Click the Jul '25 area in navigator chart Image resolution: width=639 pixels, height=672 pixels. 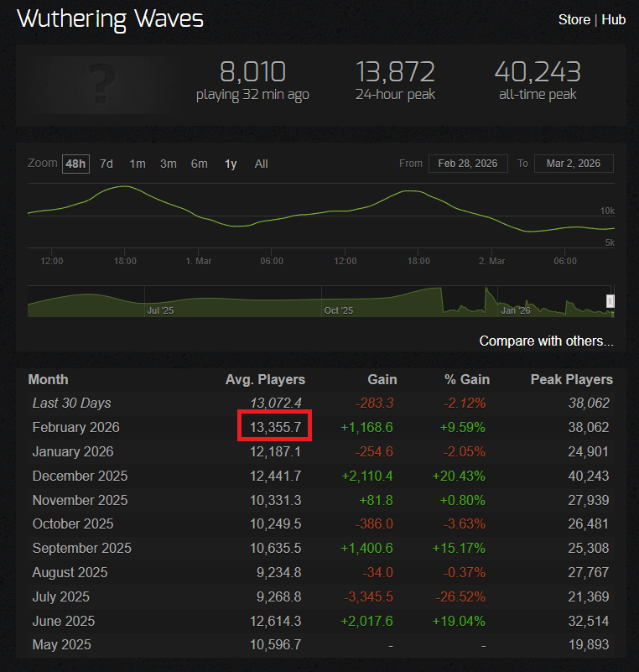click(160, 310)
